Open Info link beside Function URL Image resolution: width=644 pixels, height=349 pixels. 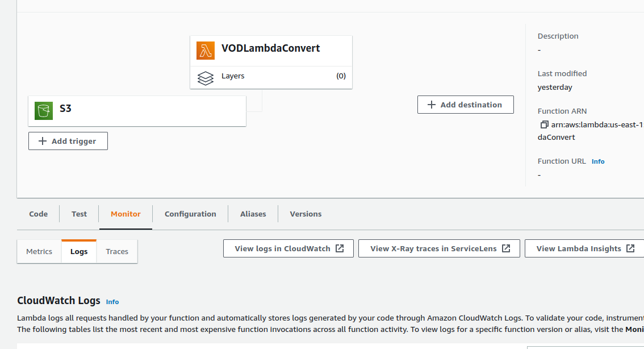tap(598, 161)
